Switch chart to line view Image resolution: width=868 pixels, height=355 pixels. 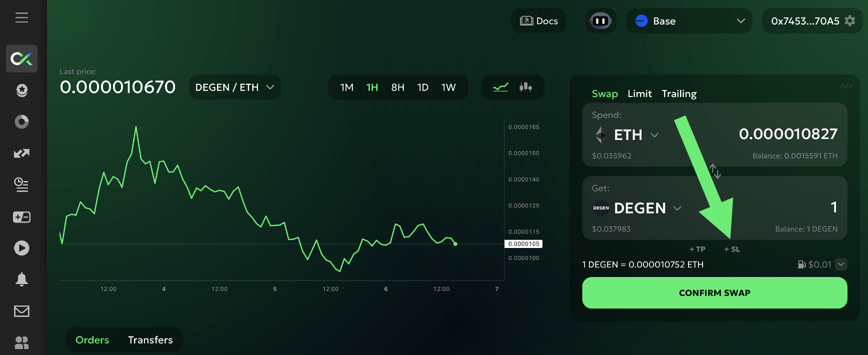(x=500, y=87)
